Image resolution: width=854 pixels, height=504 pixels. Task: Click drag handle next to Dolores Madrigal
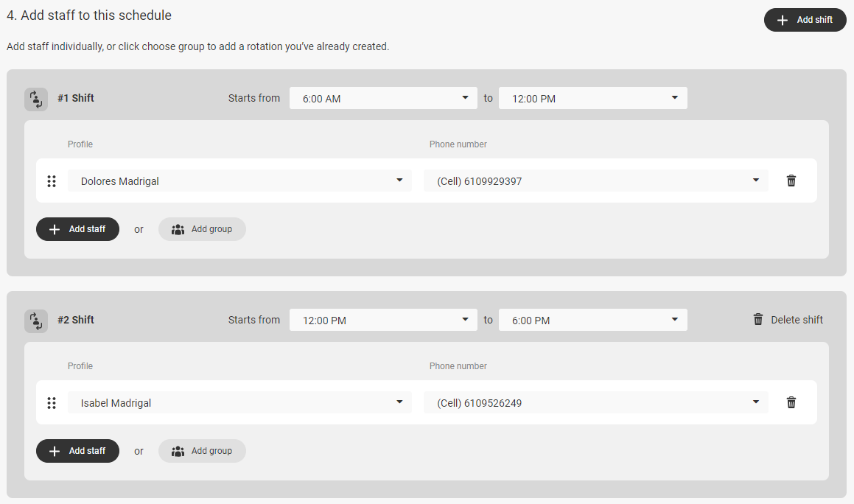(51, 181)
